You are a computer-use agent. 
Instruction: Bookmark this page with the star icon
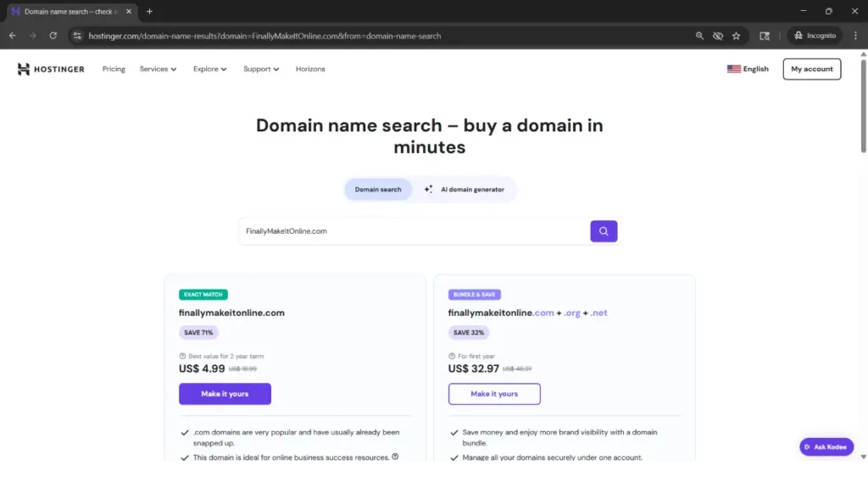coord(736,36)
